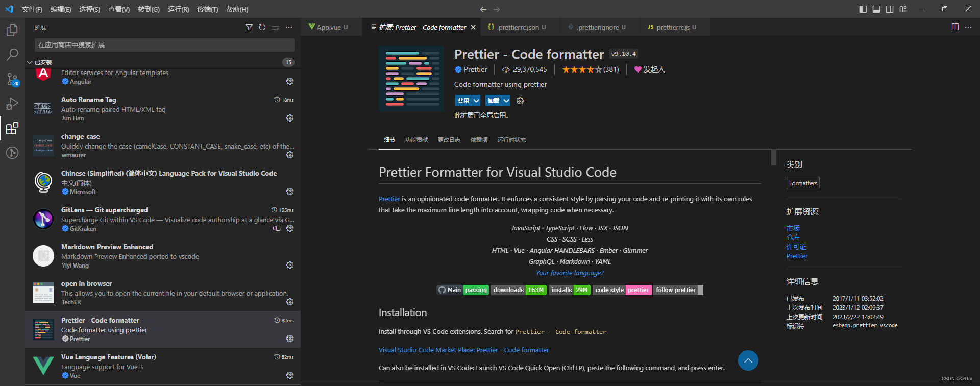Clear extensions search results icon
Screen dimensions: 980x386
pos(276,27)
